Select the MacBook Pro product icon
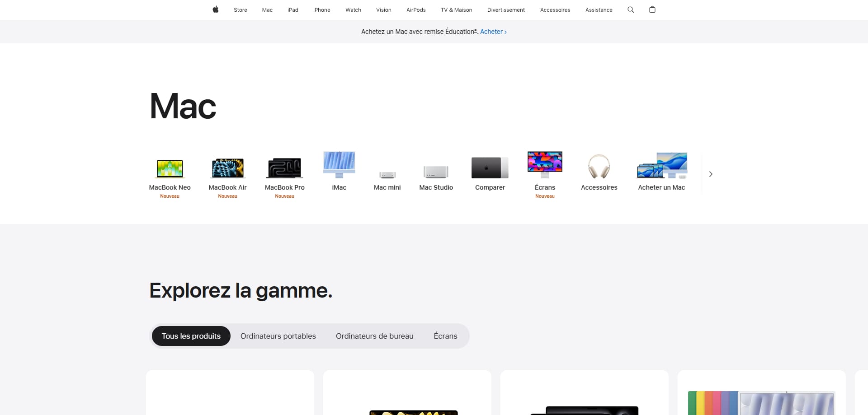 tap(285, 168)
